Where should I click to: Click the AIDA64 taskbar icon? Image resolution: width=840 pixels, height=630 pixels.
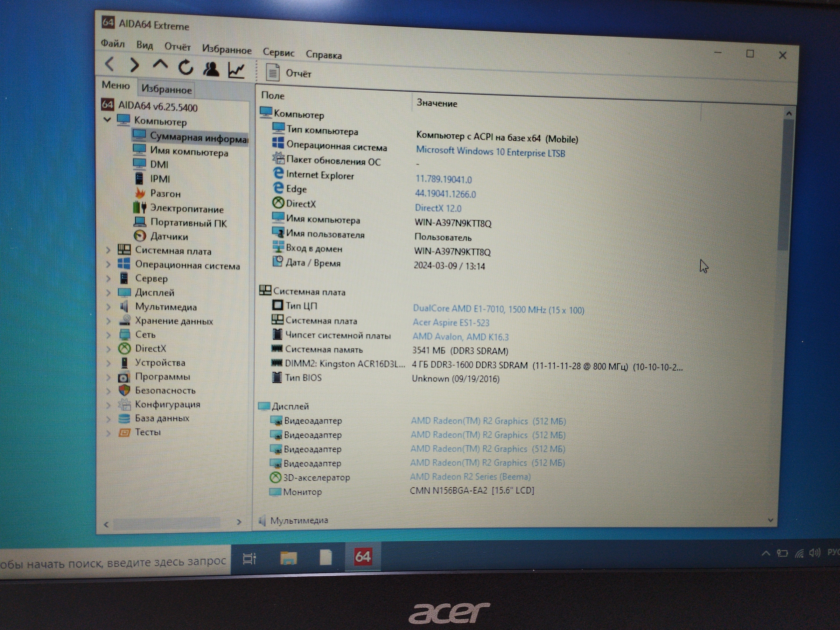[363, 556]
